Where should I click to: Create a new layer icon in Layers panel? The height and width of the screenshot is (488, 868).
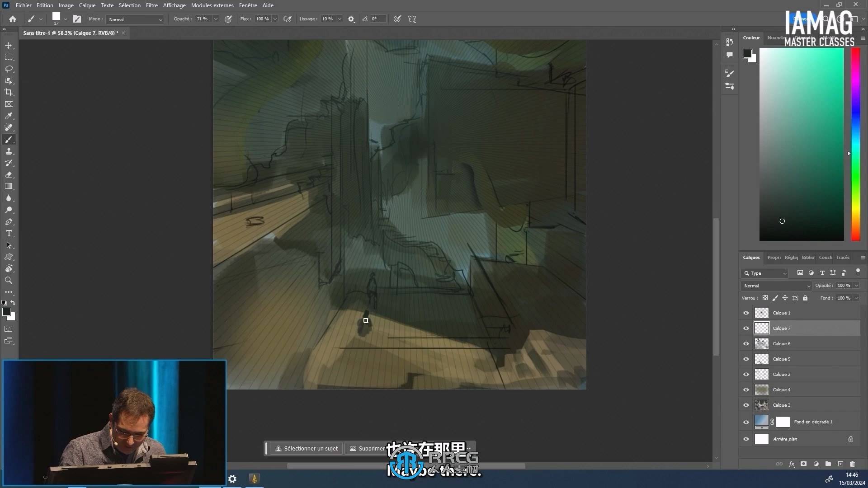pos(840,464)
